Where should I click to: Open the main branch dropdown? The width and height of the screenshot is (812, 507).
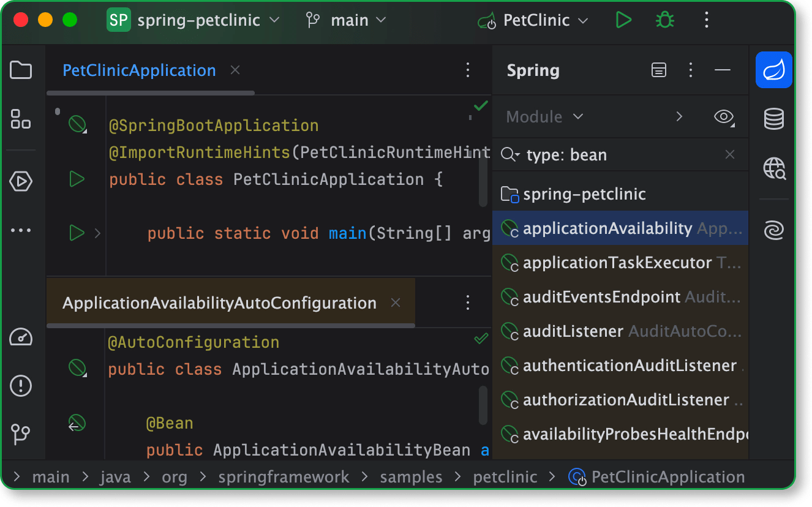click(x=347, y=20)
